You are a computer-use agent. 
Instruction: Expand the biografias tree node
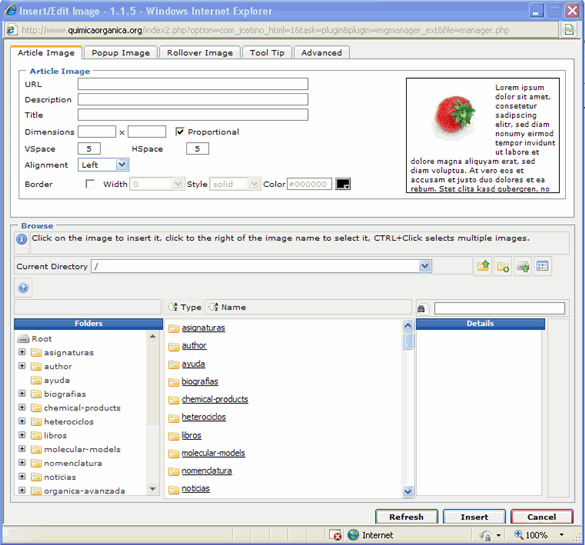pyautogui.click(x=22, y=393)
